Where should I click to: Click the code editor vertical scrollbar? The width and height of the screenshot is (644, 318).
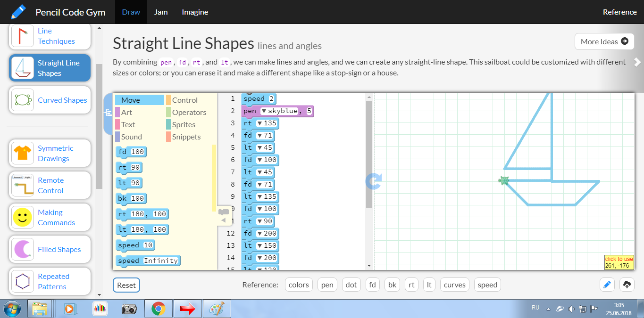point(369,154)
